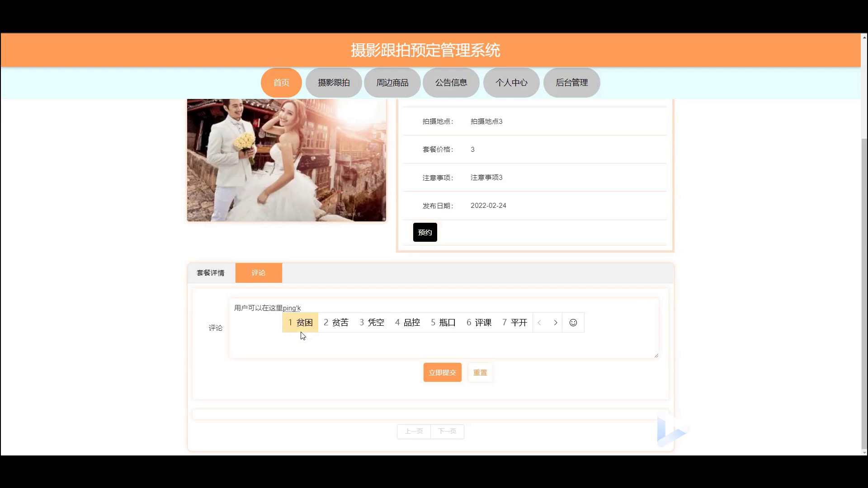Select IME candidate 4 品控
This screenshot has width=868, height=488.
407,323
